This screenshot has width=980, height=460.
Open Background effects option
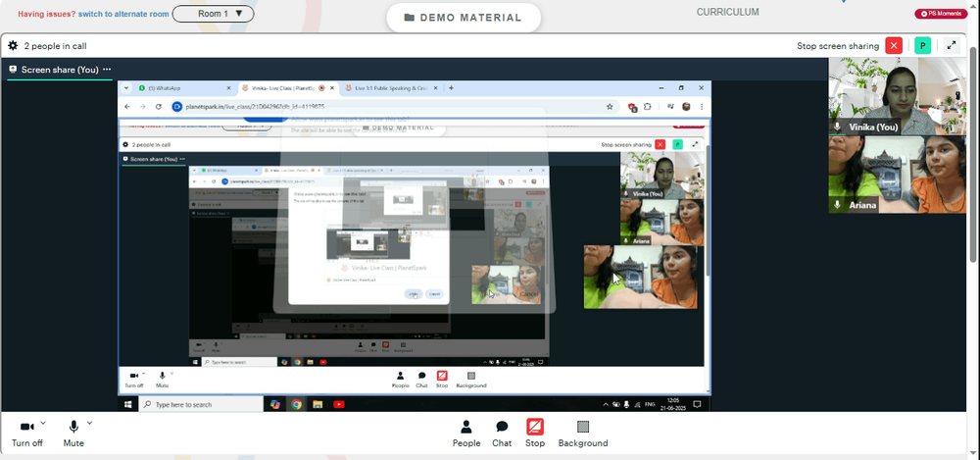pyautogui.click(x=583, y=434)
